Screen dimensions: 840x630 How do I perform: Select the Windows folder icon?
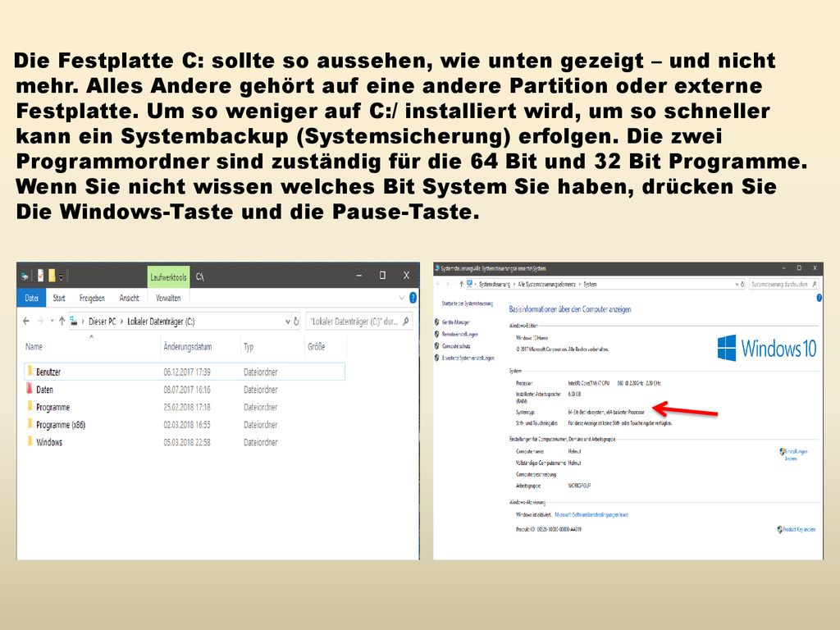click(30, 441)
